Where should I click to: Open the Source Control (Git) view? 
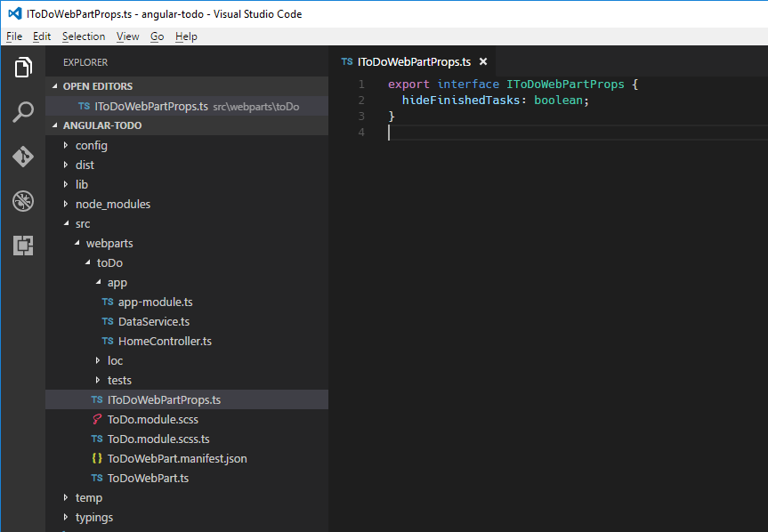[23, 157]
